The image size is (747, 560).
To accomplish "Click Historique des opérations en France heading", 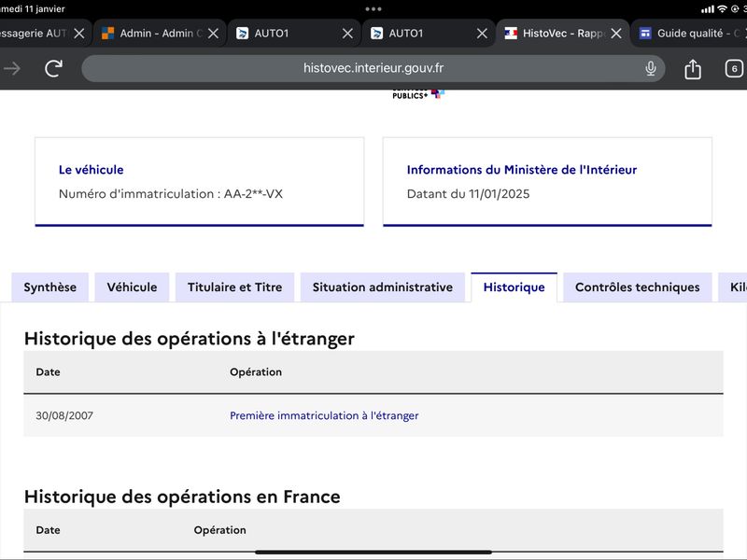I will coord(182,497).
